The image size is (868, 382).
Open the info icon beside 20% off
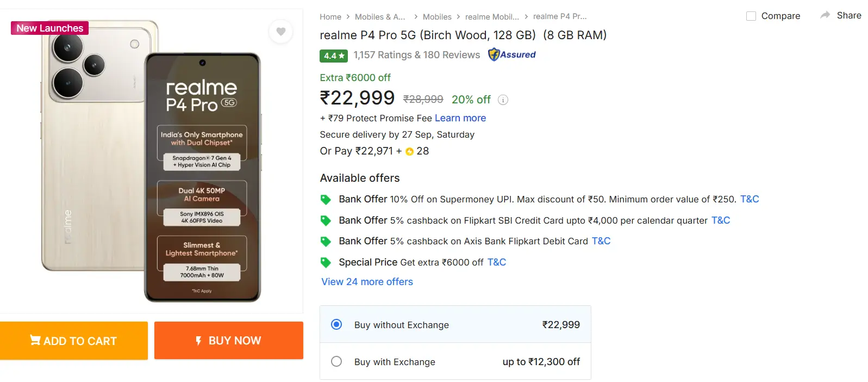[x=504, y=100]
